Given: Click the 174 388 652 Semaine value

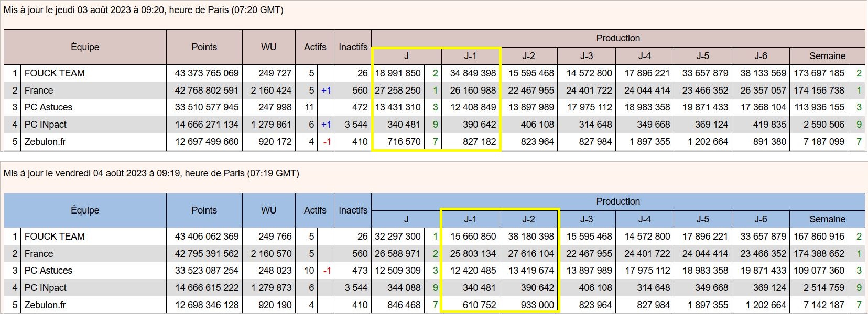Looking at the screenshot, I should pos(819,254).
